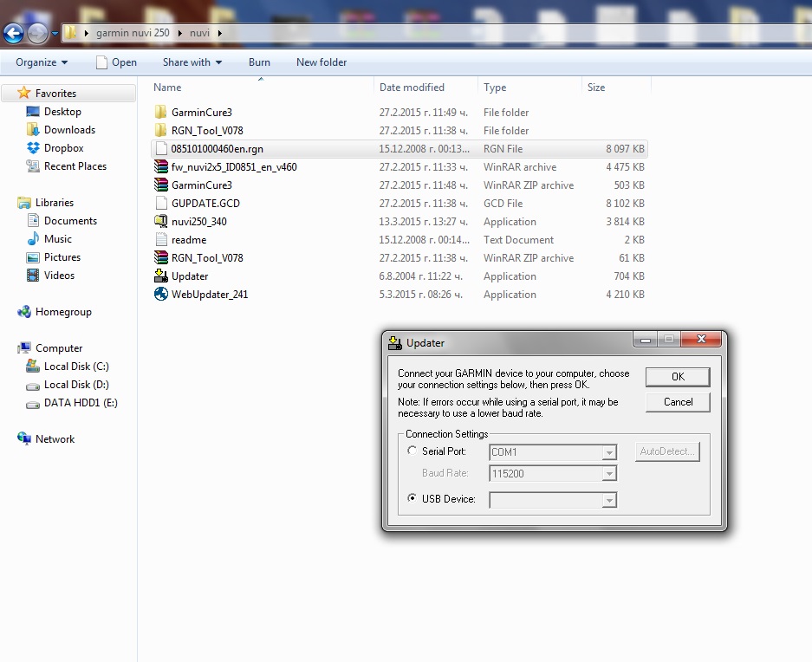Click the GarminCure3 folder icon
The height and width of the screenshot is (662, 812).
pyautogui.click(x=161, y=113)
